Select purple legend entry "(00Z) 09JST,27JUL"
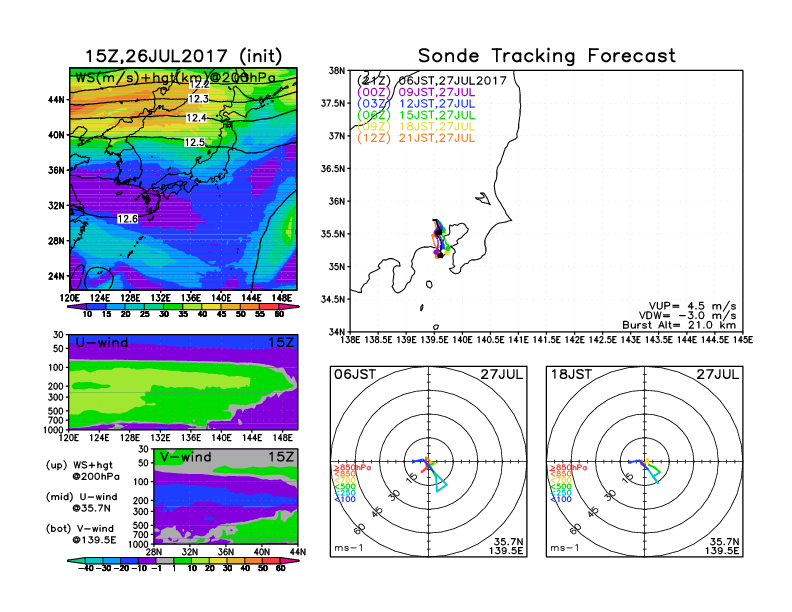 click(x=416, y=92)
